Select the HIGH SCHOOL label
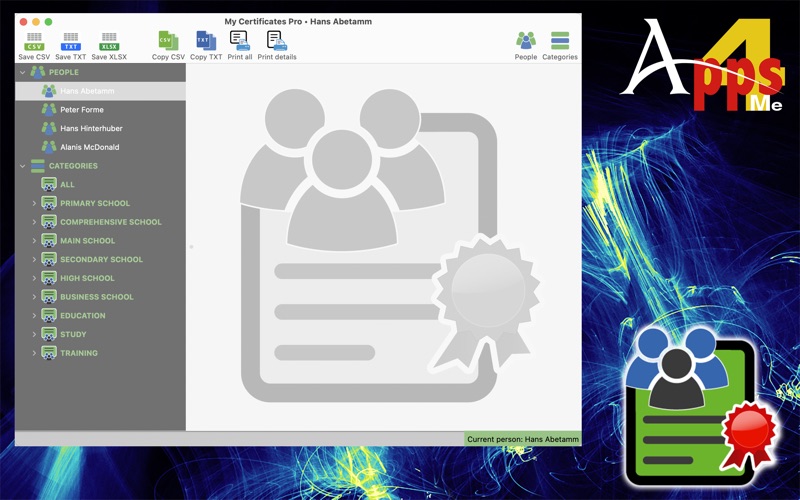The image size is (800, 500). click(87, 278)
